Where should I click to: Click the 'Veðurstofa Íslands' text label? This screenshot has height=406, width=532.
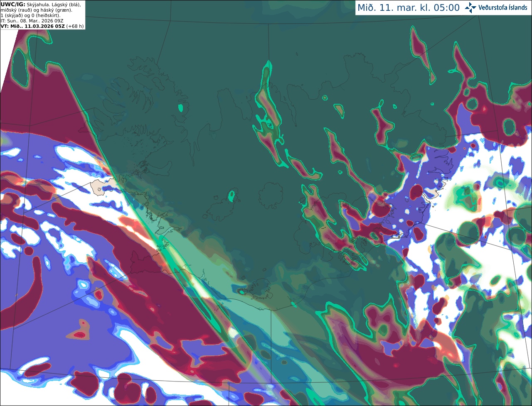[503, 7]
